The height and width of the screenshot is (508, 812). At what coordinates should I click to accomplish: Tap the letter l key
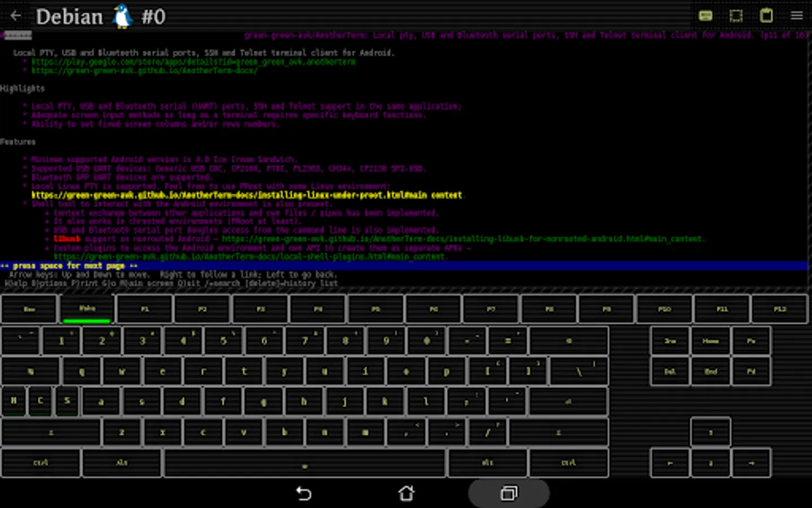[x=426, y=401]
